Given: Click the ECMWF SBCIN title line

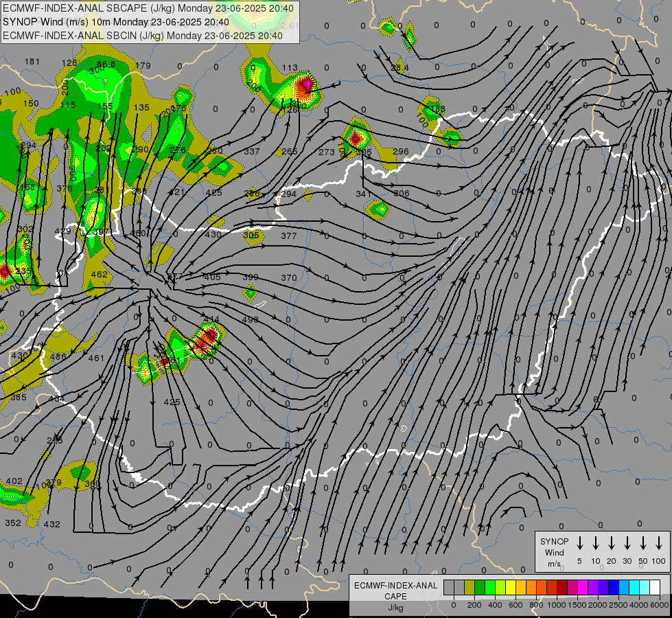Looking at the screenshot, I should (x=143, y=36).
